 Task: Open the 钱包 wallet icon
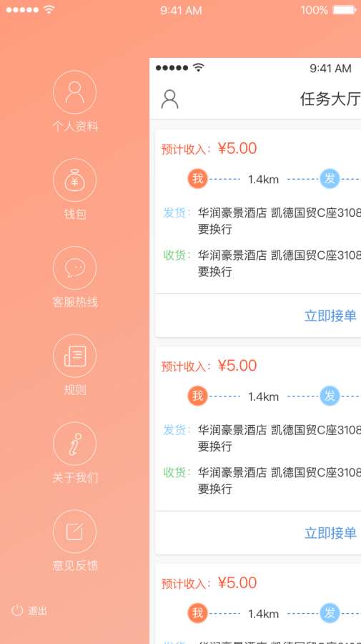74,180
